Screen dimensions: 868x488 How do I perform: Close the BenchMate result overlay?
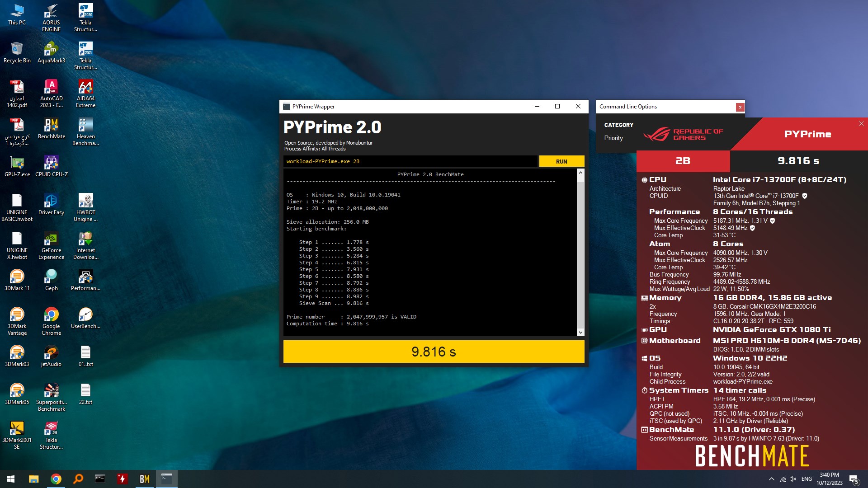tap(861, 123)
